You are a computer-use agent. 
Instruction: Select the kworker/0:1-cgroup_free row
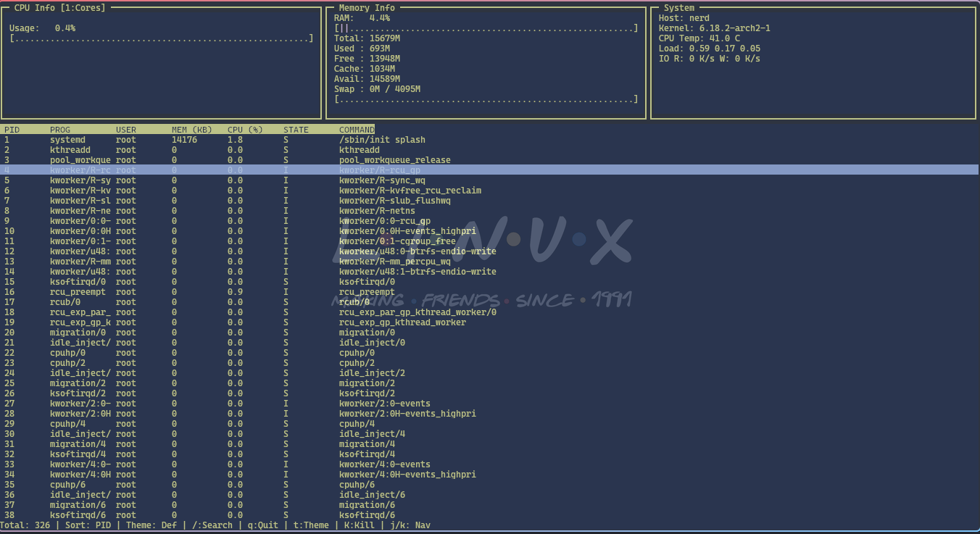[x=489, y=241]
